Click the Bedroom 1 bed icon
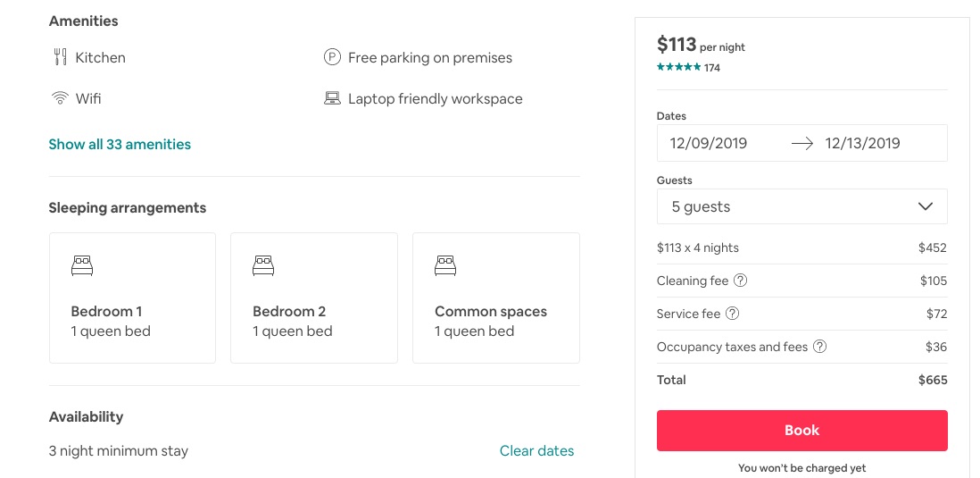Screen dimensions: 980x478 click(x=82, y=265)
